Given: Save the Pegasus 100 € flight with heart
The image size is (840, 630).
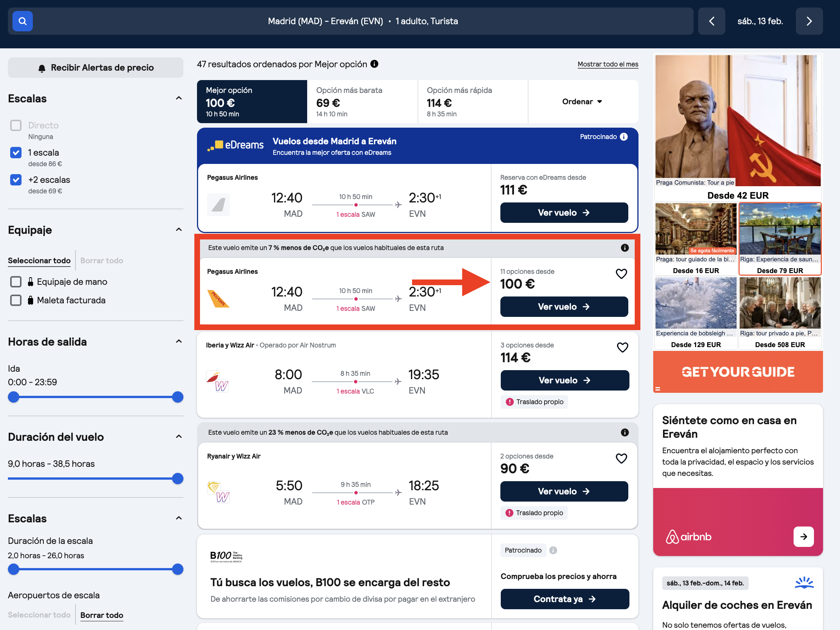Looking at the screenshot, I should coord(621,273).
